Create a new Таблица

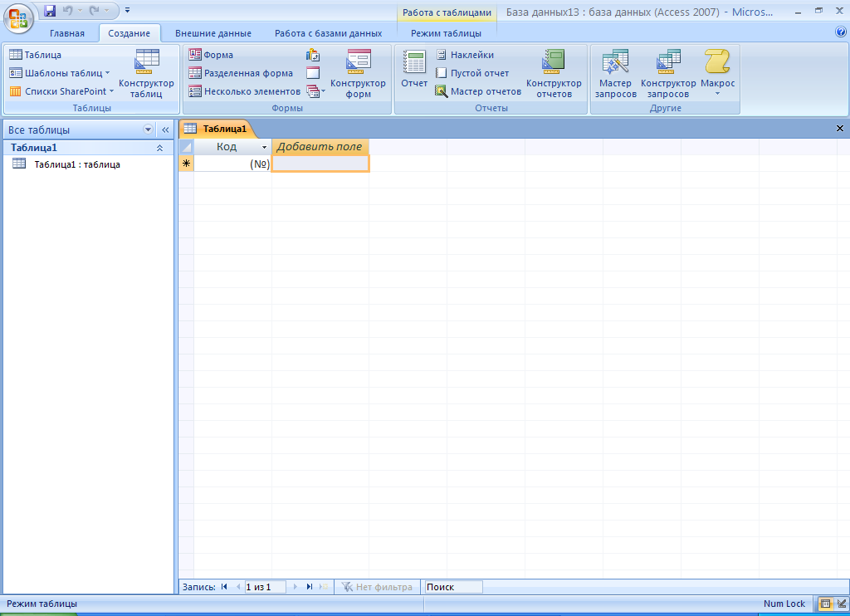click(35, 55)
